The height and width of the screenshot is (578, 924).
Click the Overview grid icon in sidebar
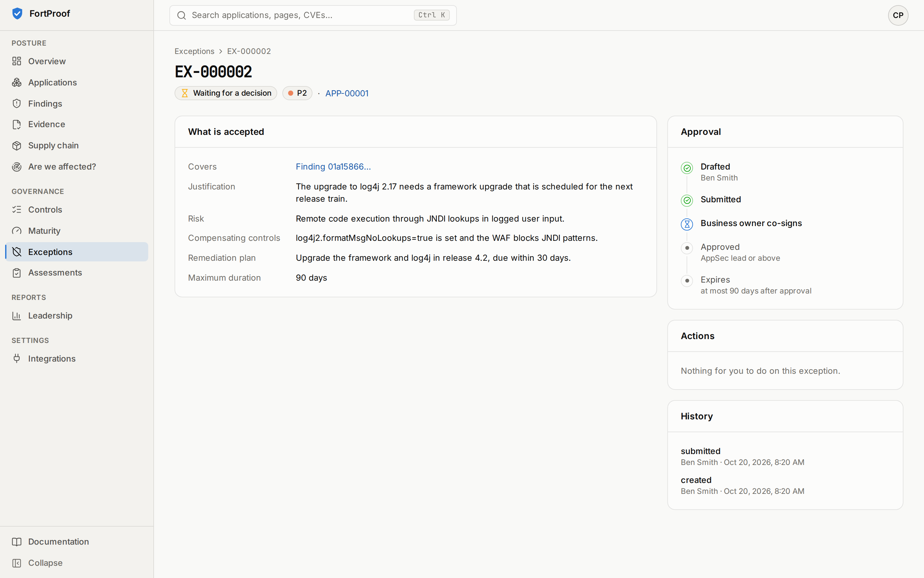[16, 61]
